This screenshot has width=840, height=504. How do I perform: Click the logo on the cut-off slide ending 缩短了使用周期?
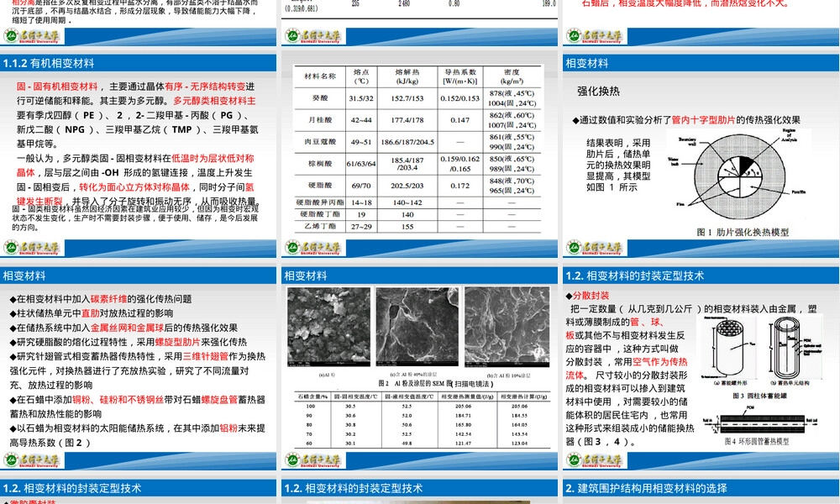(x=32, y=36)
